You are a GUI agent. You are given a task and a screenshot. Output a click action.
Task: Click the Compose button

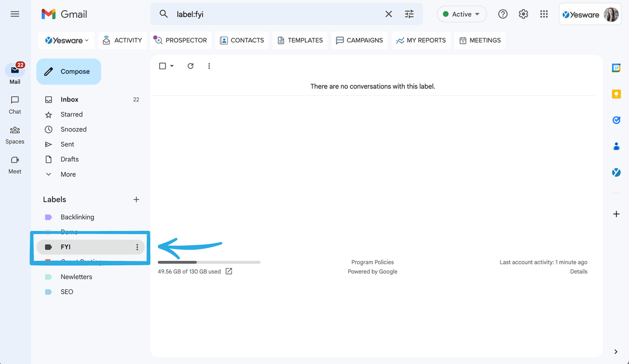[68, 71]
